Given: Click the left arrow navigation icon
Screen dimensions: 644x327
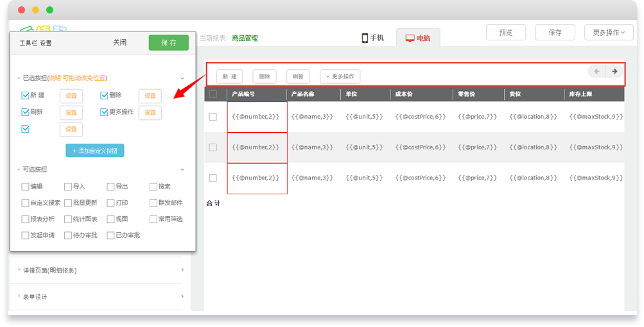Looking at the screenshot, I should [x=596, y=71].
